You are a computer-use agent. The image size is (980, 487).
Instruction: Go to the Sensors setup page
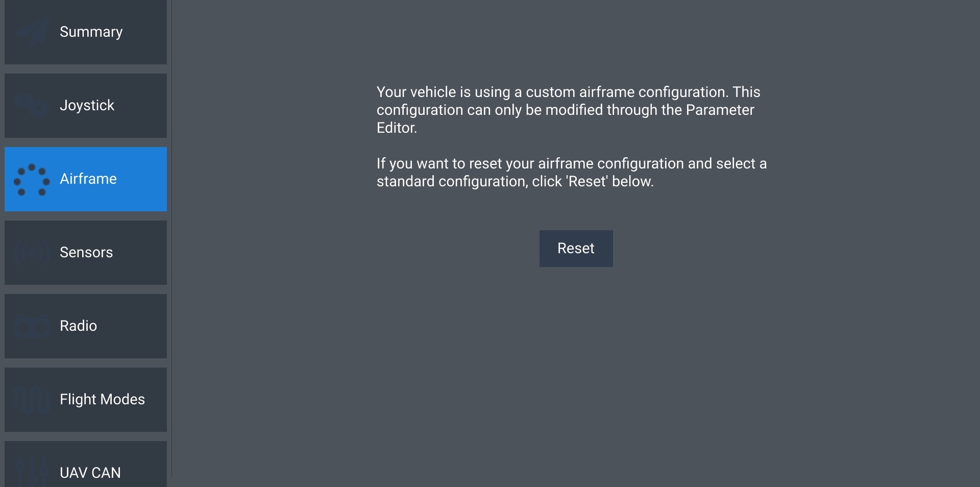point(86,253)
